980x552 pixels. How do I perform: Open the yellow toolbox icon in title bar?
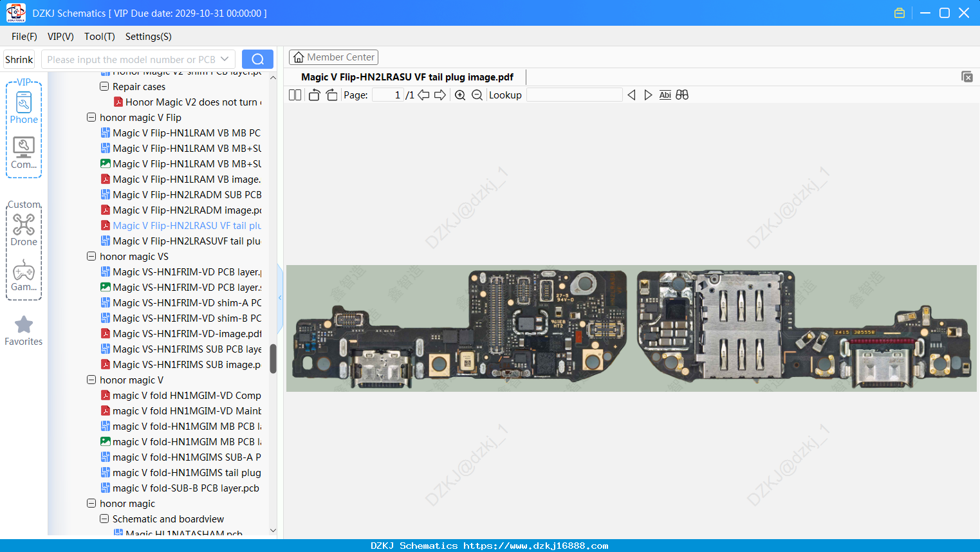click(x=900, y=13)
